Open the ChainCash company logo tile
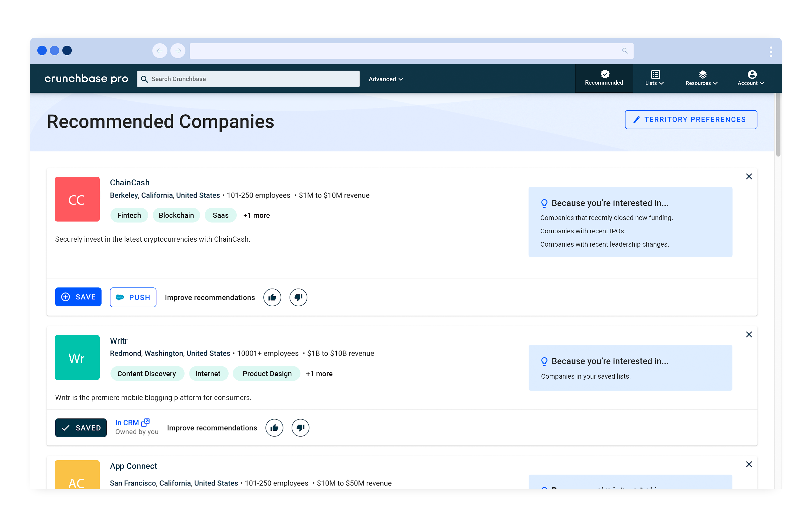This screenshot has height=521, width=812. 77,199
